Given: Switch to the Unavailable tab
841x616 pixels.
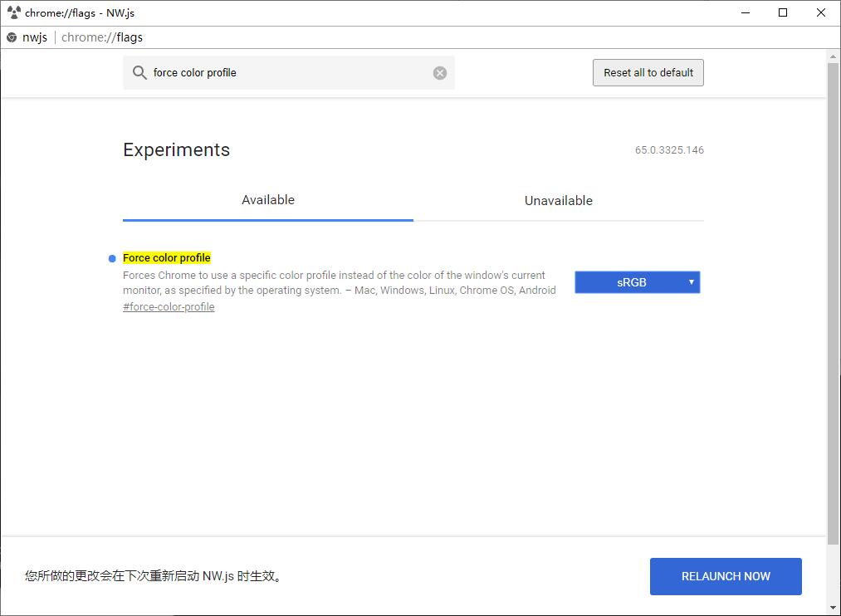Looking at the screenshot, I should click(559, 201).
